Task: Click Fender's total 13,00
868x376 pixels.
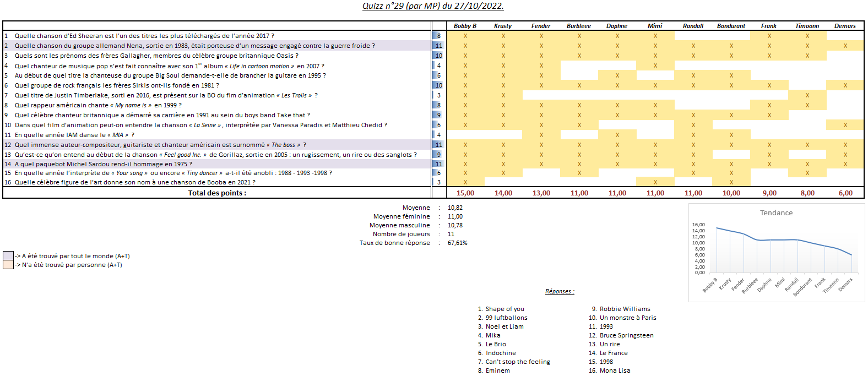Action: [x=541, y=193]
